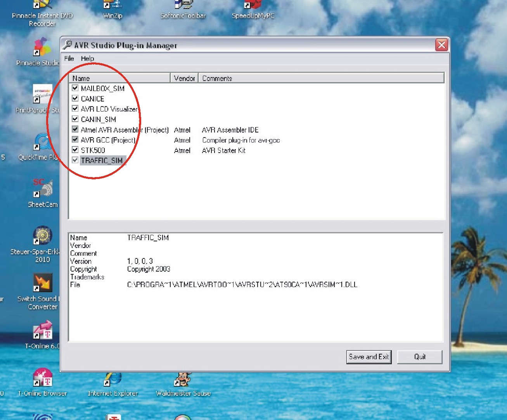Click Atmel vendor in the STK500 row
Screen dimensions: 507x420
click(x=182, y=150)
